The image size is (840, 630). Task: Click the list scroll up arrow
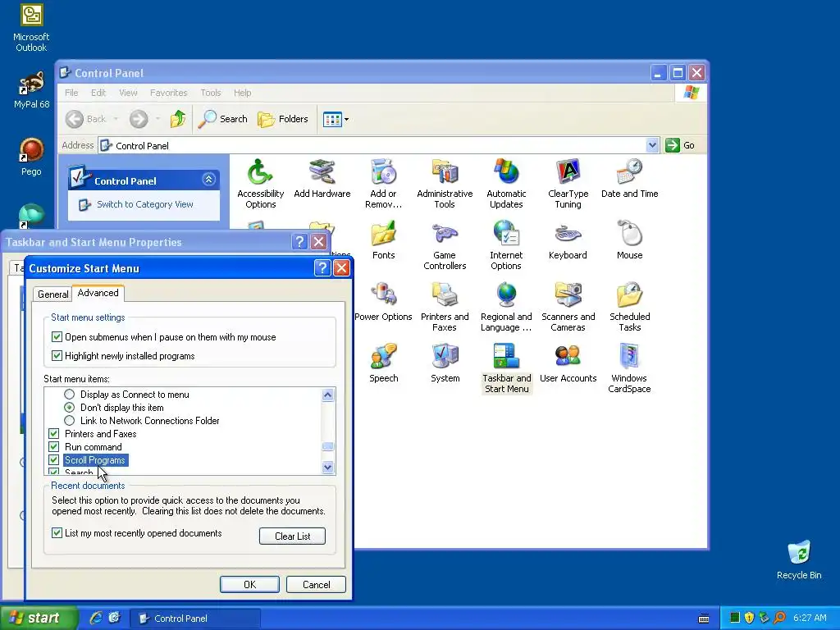(328, 395)
